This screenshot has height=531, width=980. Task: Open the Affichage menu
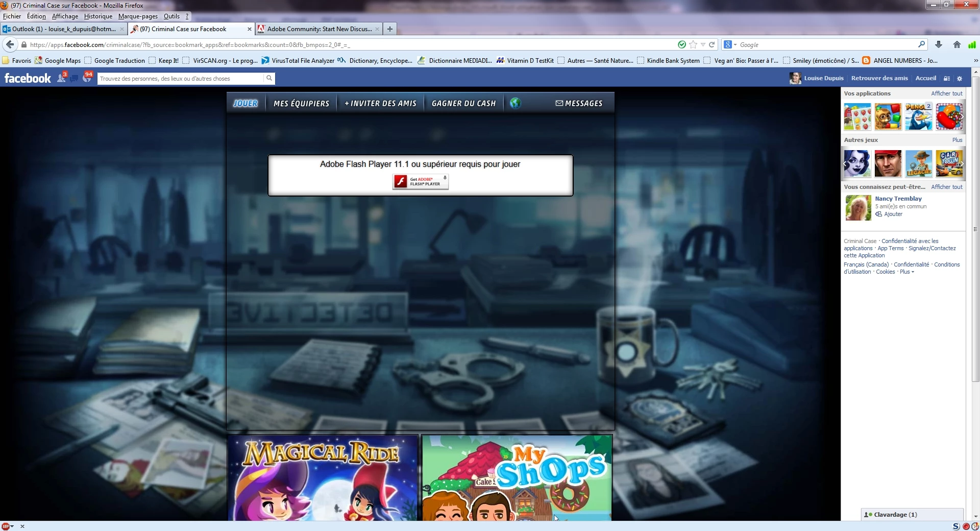click(x=65, y=16)
